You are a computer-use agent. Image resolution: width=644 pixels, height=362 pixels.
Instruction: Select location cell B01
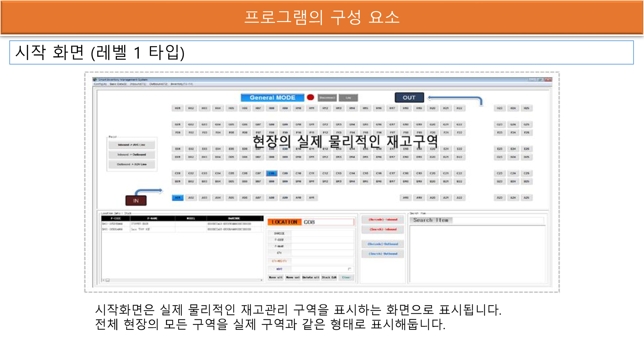178,181
